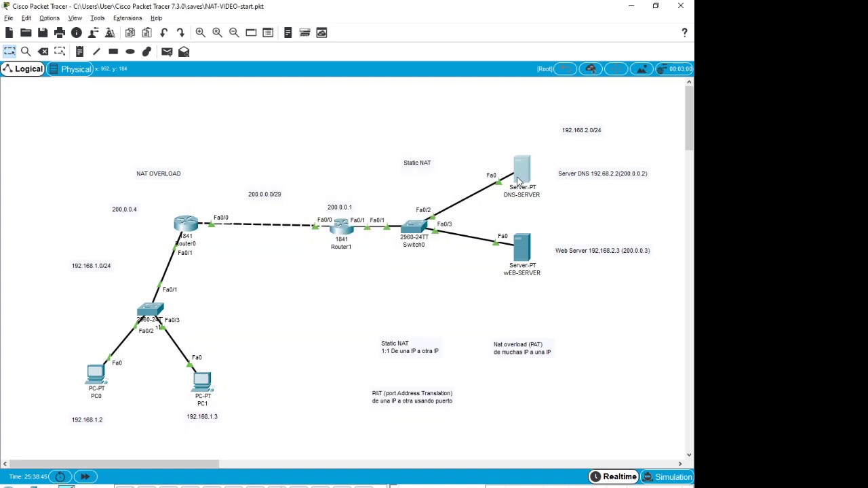Viewport: 868px width, 488px height.
Task: Open the Extensions menu
Action: (x=127, y=18)
